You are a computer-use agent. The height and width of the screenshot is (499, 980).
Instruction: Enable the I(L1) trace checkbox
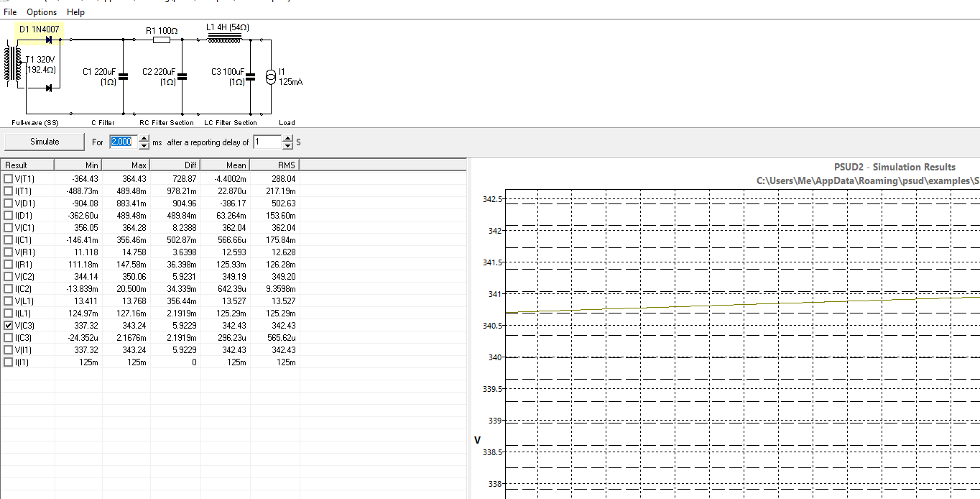click(9, 313)
